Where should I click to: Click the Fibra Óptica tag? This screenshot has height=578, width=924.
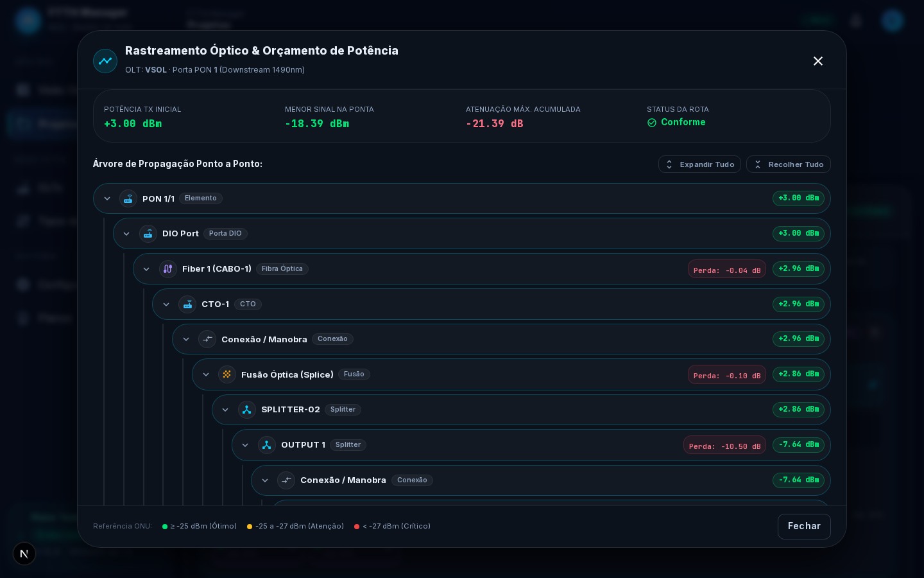(x=282, y=269)
